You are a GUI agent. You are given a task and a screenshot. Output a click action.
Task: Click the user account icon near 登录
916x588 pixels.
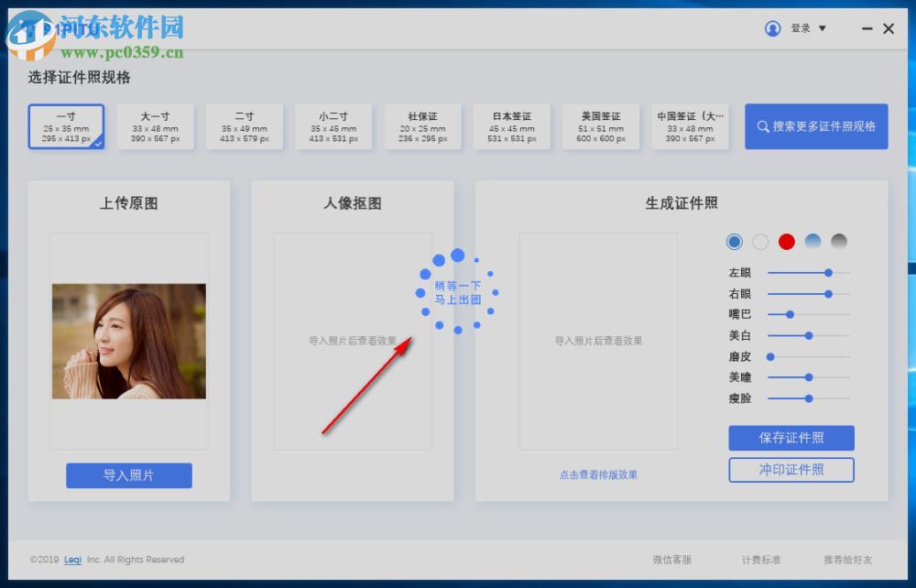pos(772,28)
